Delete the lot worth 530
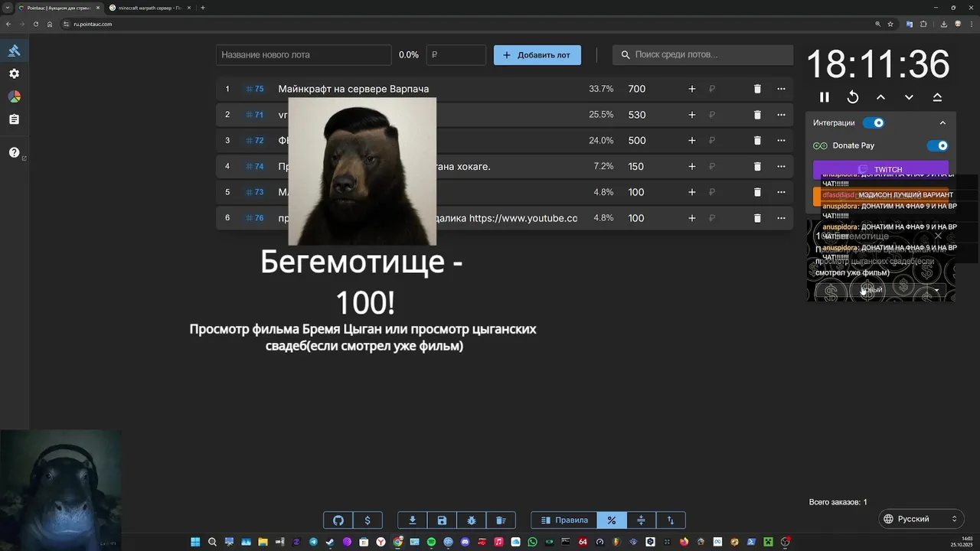The height and width of the screenshot is (551, 980). click(x=757, y=115)
